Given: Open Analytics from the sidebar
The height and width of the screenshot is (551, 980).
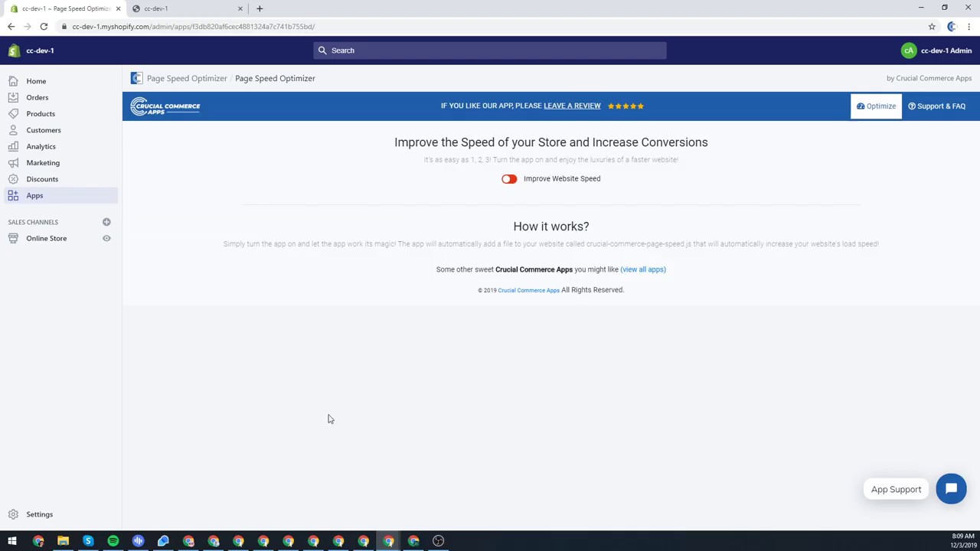Looking at the screenshot, I should (41, 146).
